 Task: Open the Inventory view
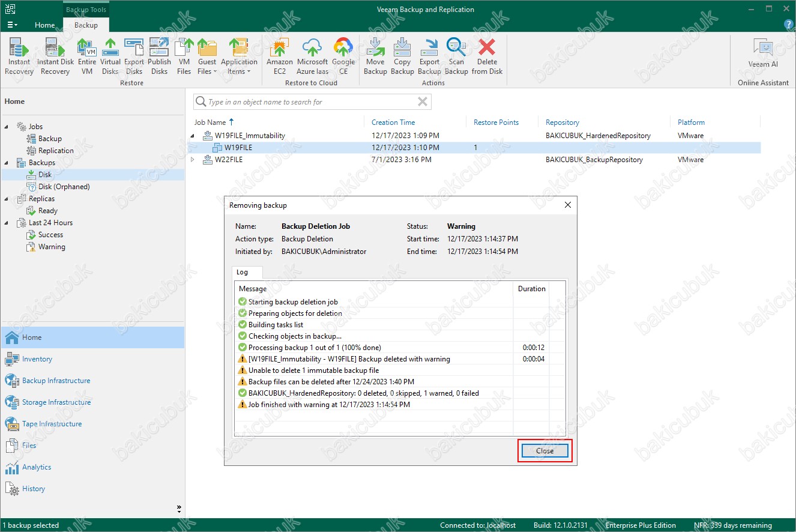click(x=92, y=359)
